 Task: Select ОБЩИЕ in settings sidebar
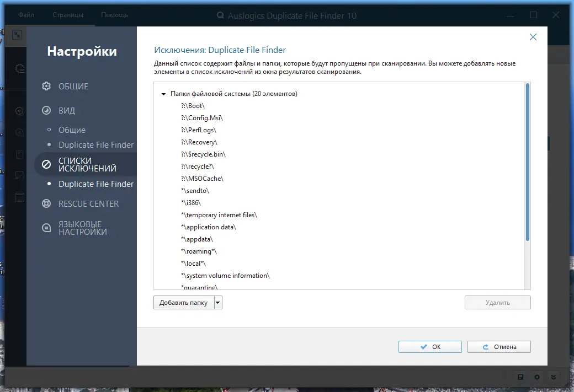(x=73, y=87)
